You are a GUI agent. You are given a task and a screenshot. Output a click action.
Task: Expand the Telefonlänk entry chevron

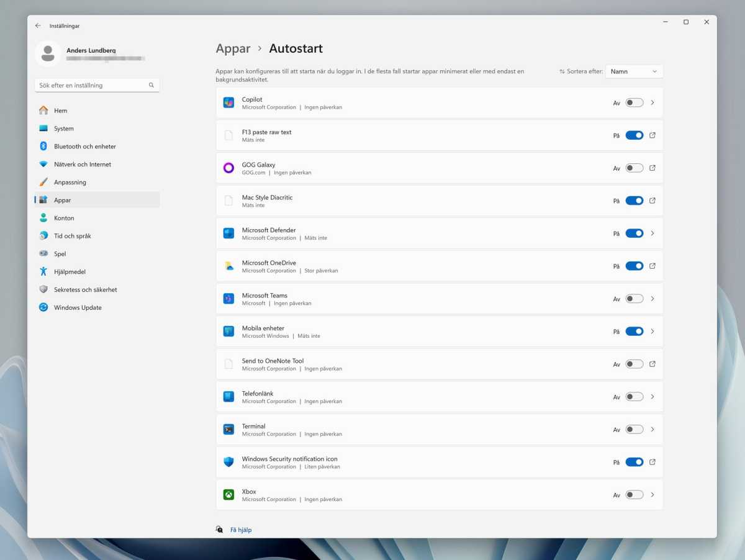652,397
